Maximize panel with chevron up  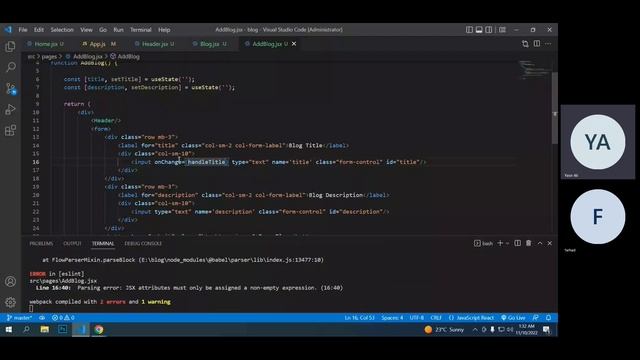pos(540,243)
